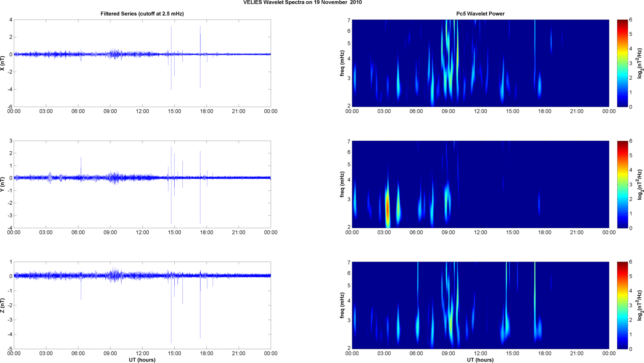The image size is (644, 363).
Task: Select the Filtered Series subplot title
Action: tap(142, 14)
